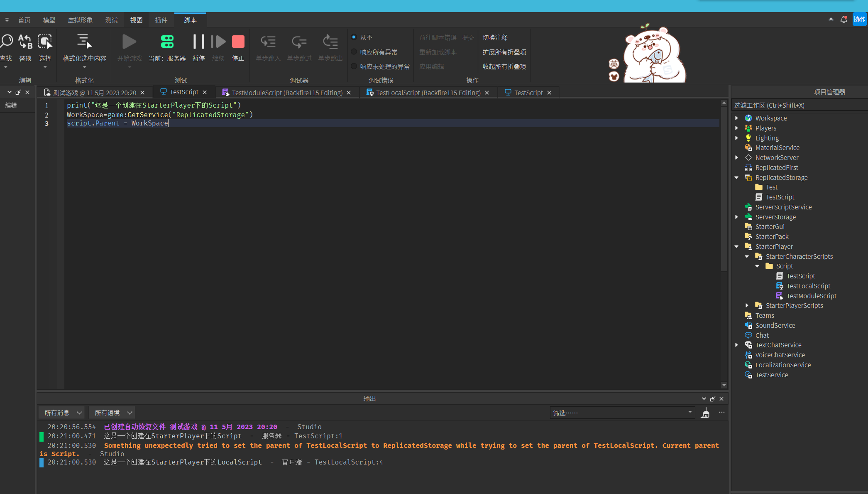Select the Never (从不) radio option
Screen dimensions: 868x494
(x=354, y=37)
